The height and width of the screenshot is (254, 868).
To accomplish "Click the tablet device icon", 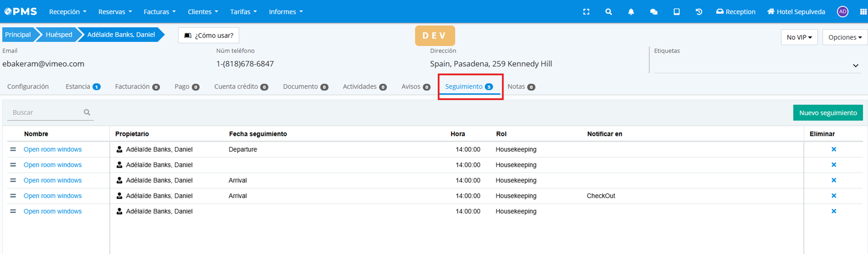I will 676,12.
